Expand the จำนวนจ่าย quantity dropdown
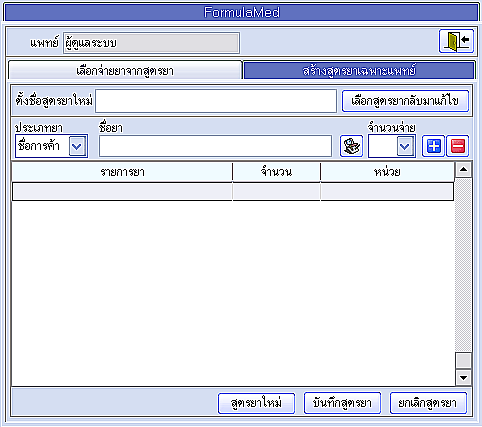482x427 pixels. [405, 146]
